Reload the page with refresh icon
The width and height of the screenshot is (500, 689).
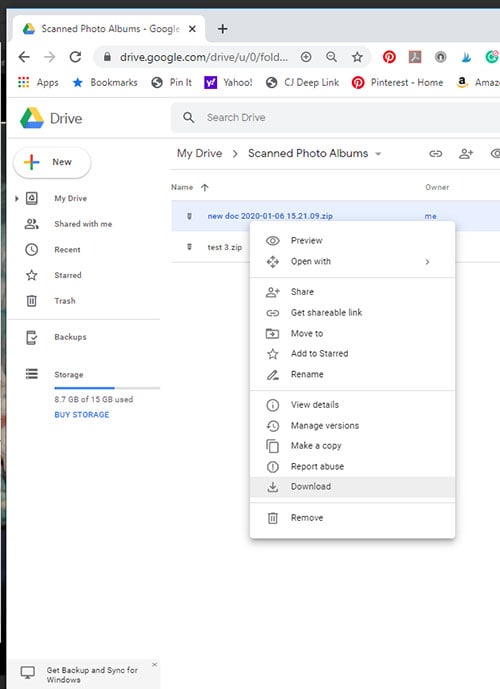coord(76,57)
